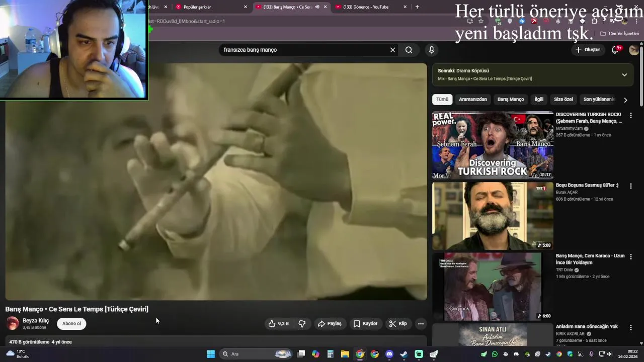
Task: Close the Barış Manço Ce Sera tab
Action: (x=325, y=7)
